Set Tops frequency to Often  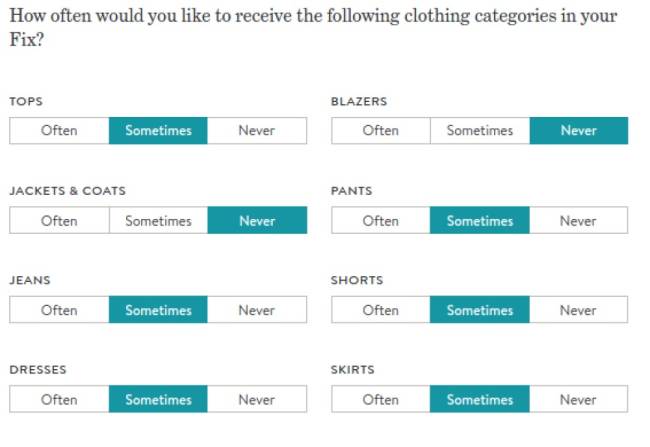(x=59, y=131)
